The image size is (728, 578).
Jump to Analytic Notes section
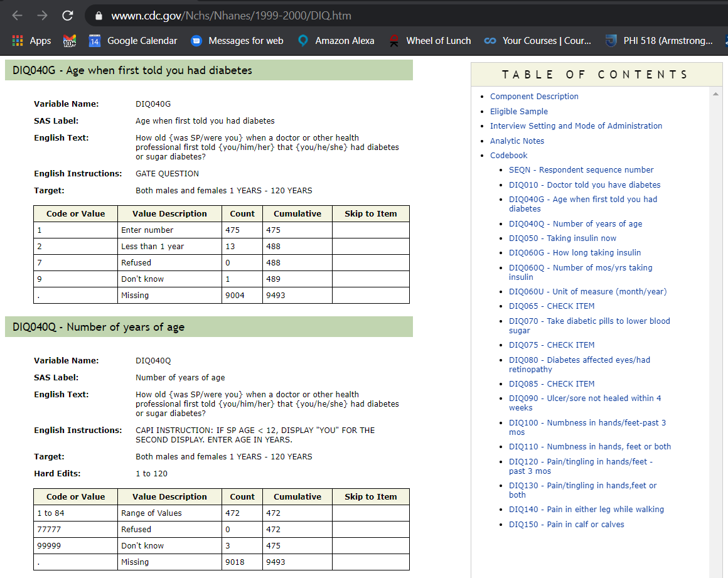pyautogui.click(x=517, y=141)
